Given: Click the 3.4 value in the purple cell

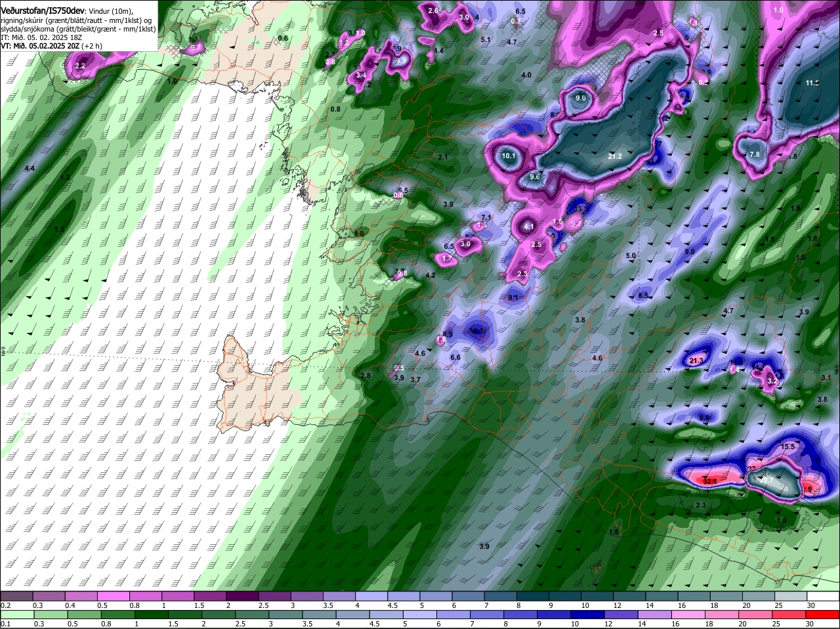Looking at the screenshot, I should point(361,76).
